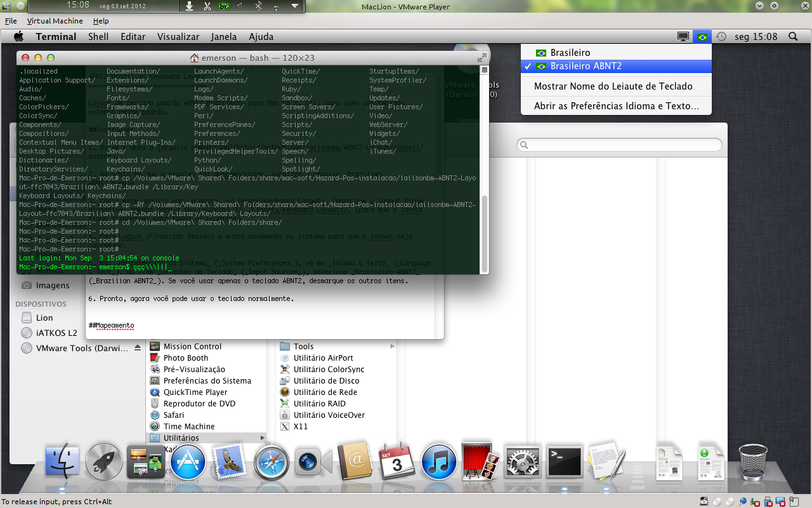Open the dropdown arrow in top panel
The height and width of the screenshot is (508, 812).
click(295, 6)
